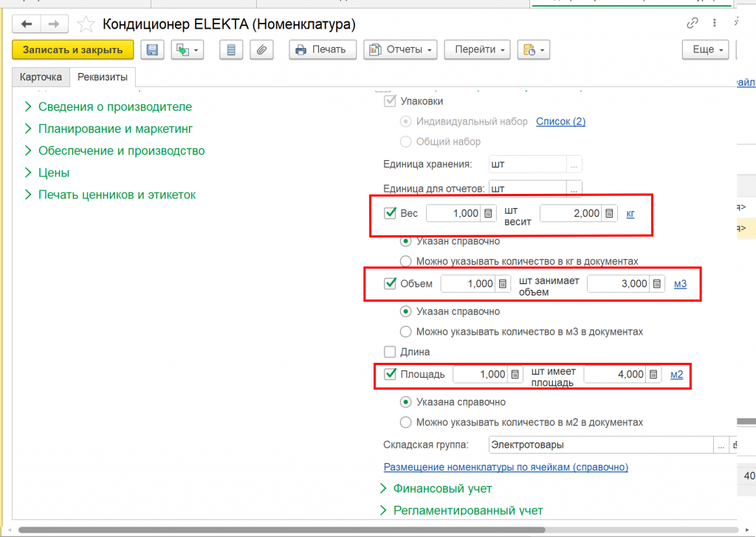Open the create-based-on dropdown icon
The width and height of the screenshot is (756, 537).
pyautogui.click(x=188, y=49)
